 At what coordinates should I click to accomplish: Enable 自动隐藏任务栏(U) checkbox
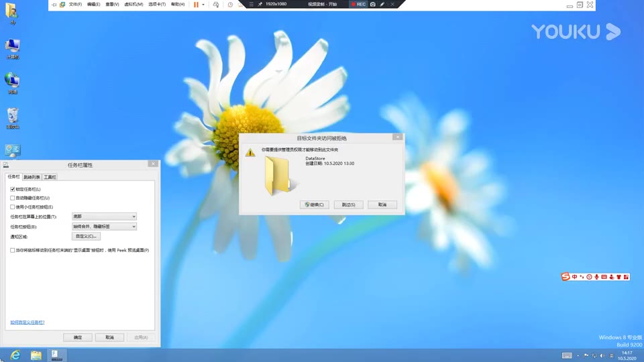pos(12,198)
